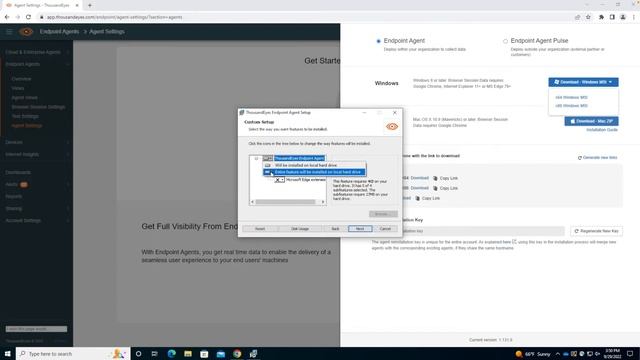Click the installation key field

pyautogui.click(x=482, y=231)
